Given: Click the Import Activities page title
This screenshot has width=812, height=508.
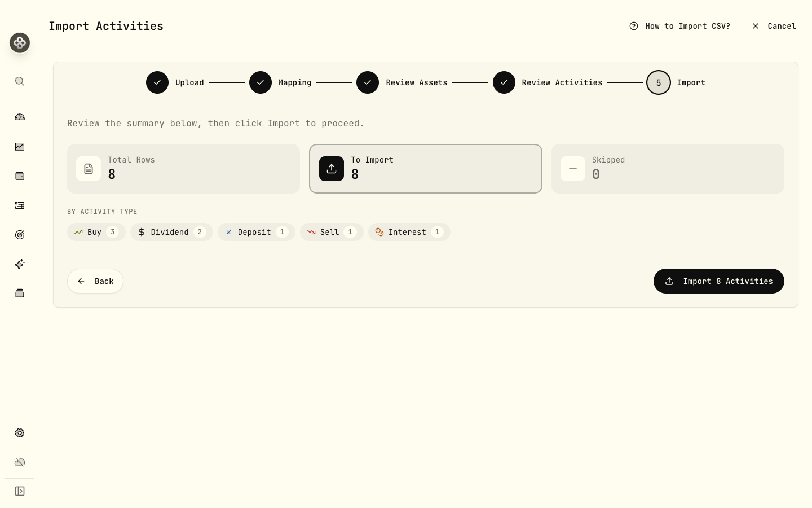Looking at the screenshot, I should (x=106, y=26).
